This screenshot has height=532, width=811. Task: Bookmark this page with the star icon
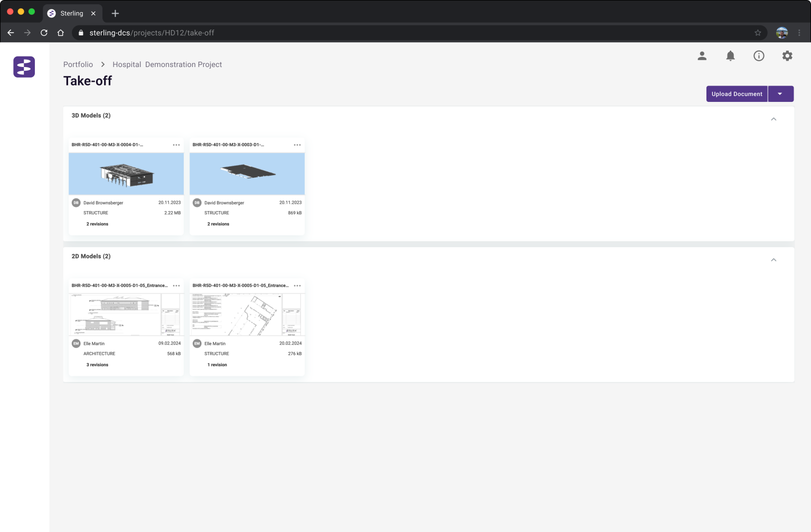point(757,32)
